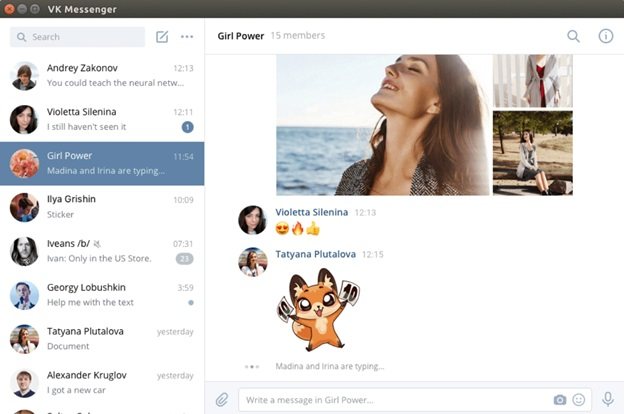Image resolution: width=624 pixels, height=414 pixels.
Task: Open the emoji smiley picker
Action: click(579, 400)
